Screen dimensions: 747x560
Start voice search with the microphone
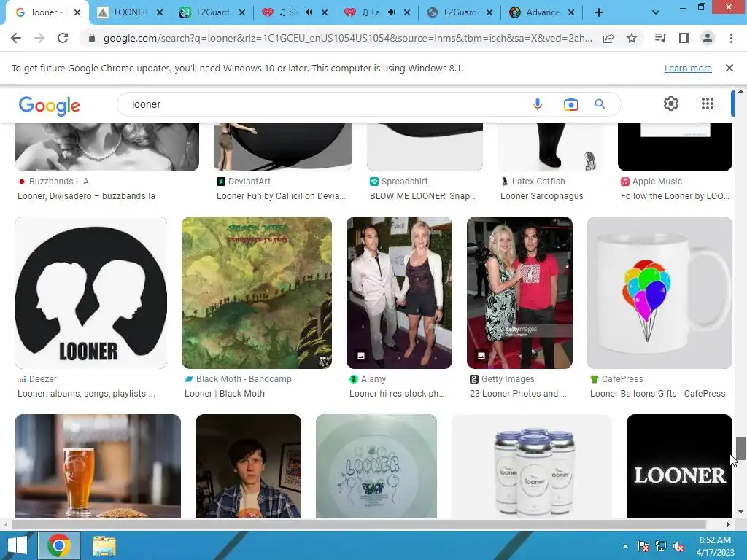pyautogui.click(x=538, y=104)
